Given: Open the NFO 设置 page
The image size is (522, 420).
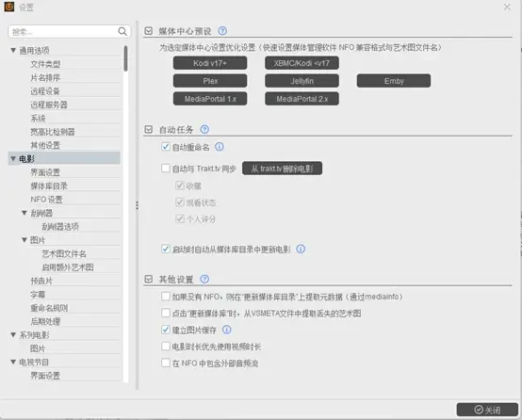Looking at the screenshot, I should click(x=46, y=200).
